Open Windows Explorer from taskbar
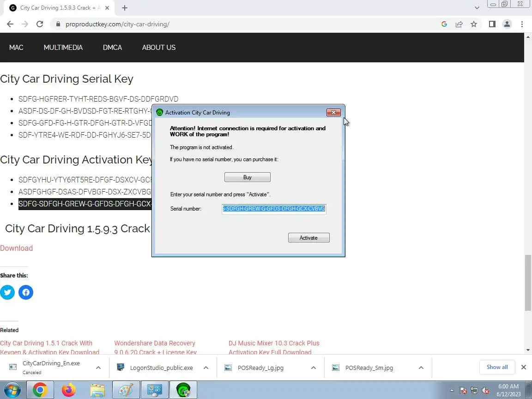 [x=97, y=390]
